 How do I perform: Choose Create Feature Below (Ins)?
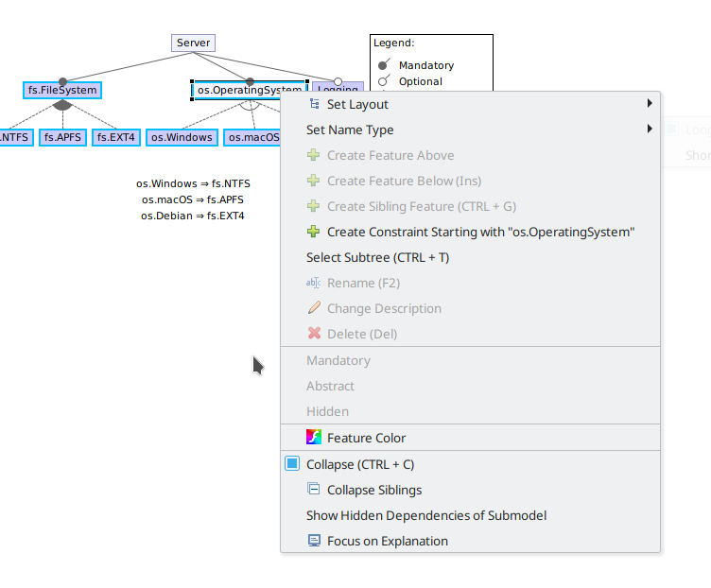(470, 181)
